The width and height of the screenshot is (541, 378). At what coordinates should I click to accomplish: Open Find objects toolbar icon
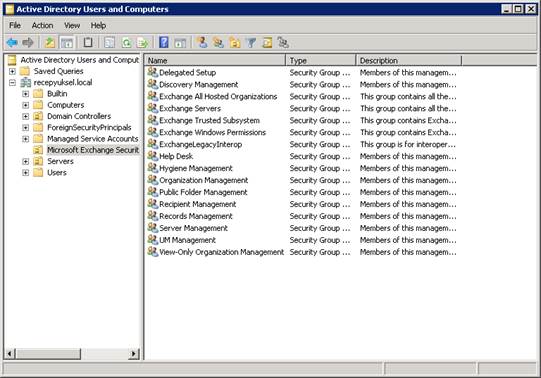(267, 43)
